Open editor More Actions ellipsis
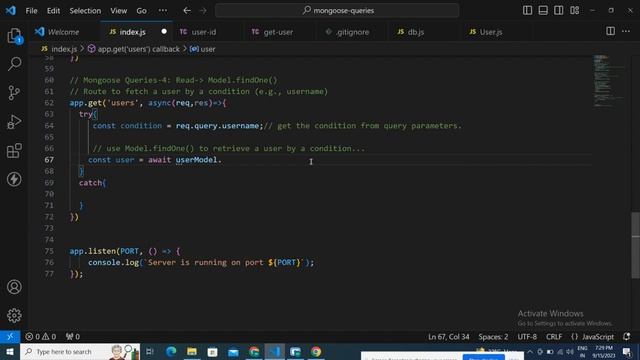 click(626, 31)
